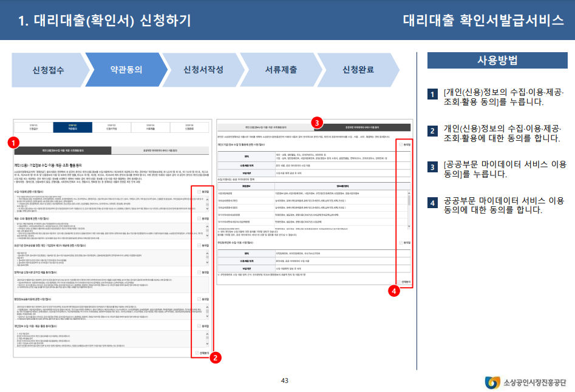Click scroll-up arrow of 제공·조회·활용 text box

(x=207, y=226)
